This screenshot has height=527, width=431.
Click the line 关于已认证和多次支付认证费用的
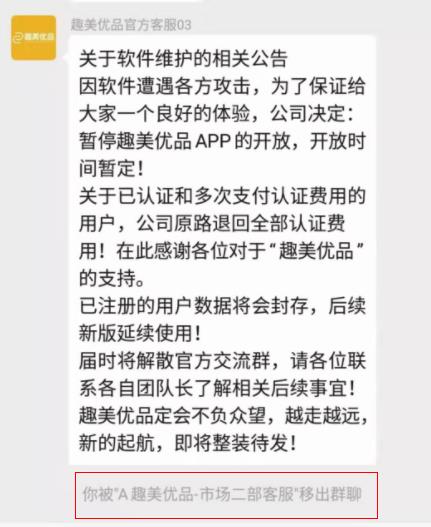click(x=222, y=196)
